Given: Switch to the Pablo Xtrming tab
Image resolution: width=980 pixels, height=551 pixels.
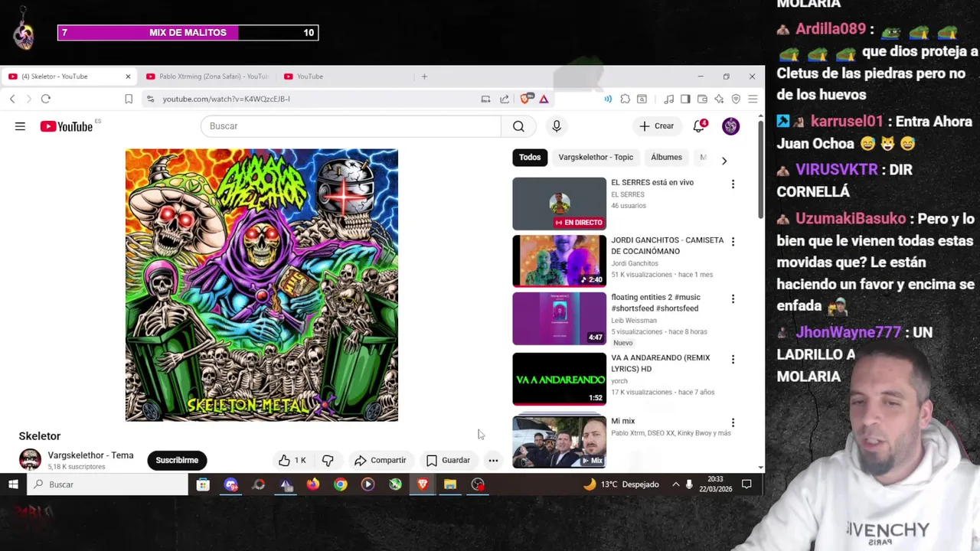Looking at the screenshot, I should point(207,77).
